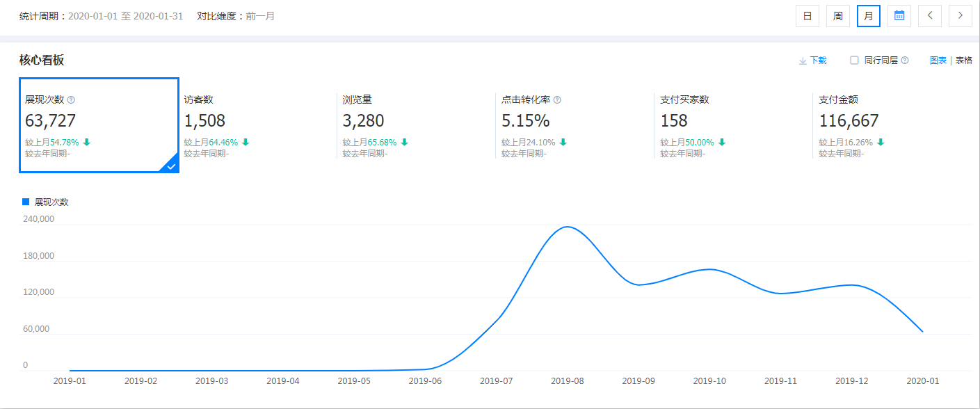Image resolution: width=980 pixels, height=409 pixels.
Task: Open the calendar date picker icon
Action: [x=899, y=15]
